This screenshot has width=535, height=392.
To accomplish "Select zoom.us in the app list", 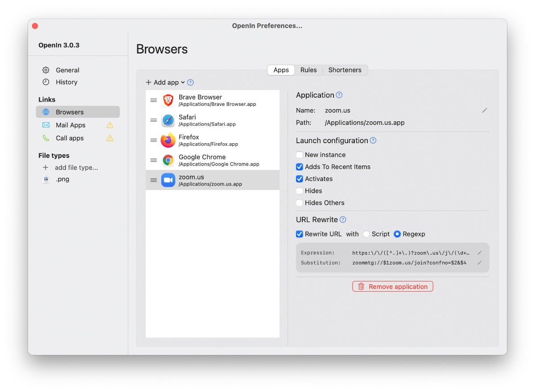I will point(213,180).
